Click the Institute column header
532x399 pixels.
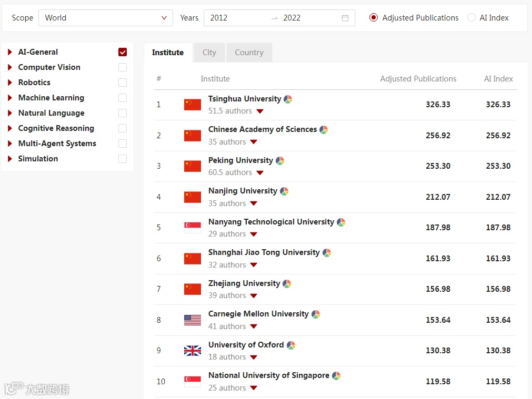[x=215, y=79]
